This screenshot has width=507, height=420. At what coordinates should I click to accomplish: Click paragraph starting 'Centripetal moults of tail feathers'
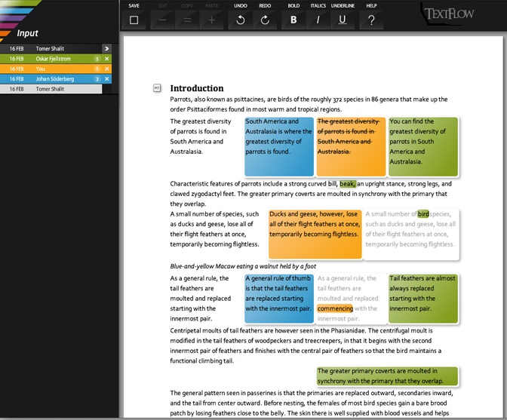(x=306, y=345)
